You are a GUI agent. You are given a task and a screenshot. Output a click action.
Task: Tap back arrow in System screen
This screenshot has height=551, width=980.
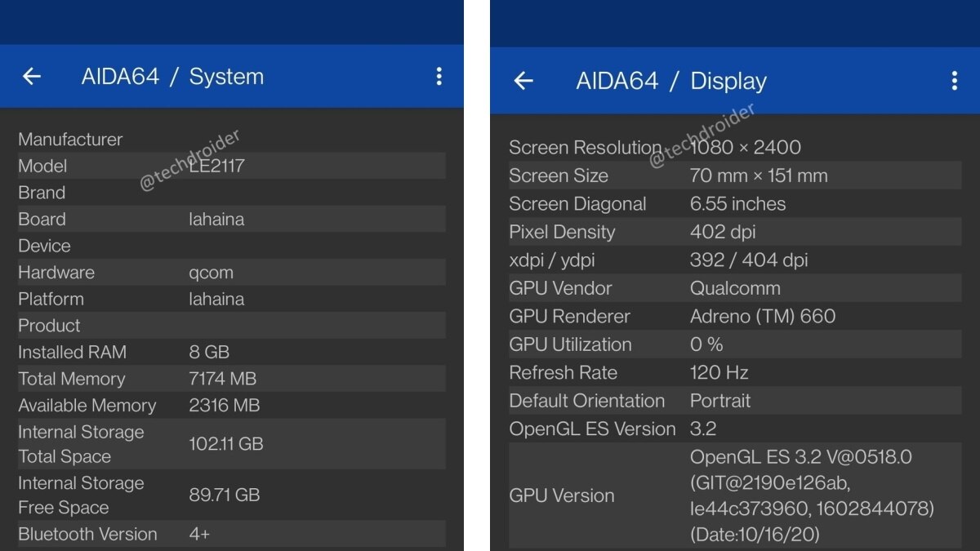tap(32, 77)
